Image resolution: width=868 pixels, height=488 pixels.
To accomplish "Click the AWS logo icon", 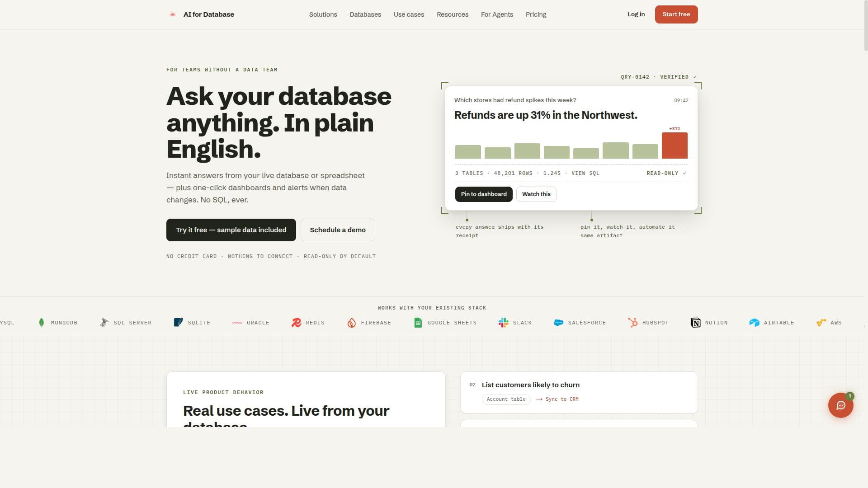I will [821, 323].
